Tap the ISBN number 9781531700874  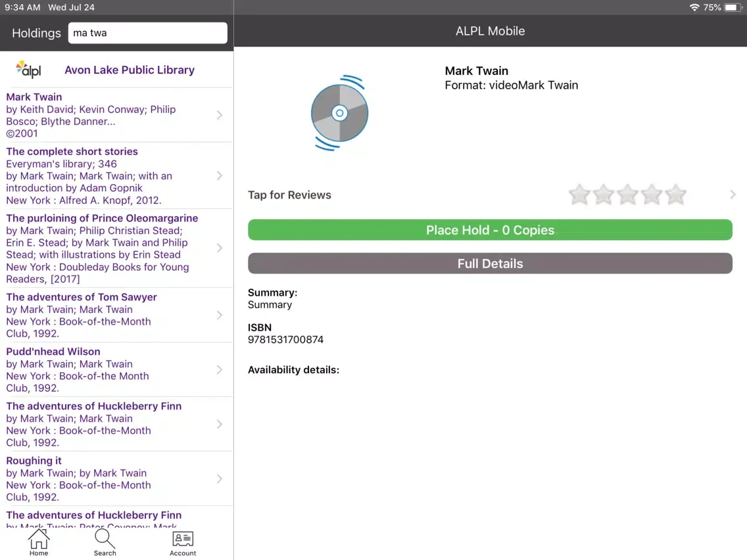(285, 340)
